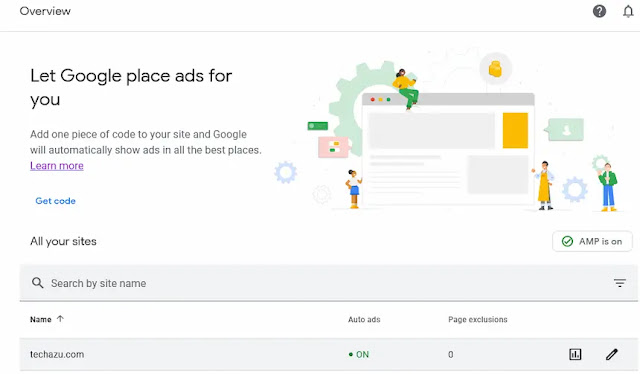Edit techazu.com with the pencil icon
Screen dimensions: 640x374
coord(611,354)
